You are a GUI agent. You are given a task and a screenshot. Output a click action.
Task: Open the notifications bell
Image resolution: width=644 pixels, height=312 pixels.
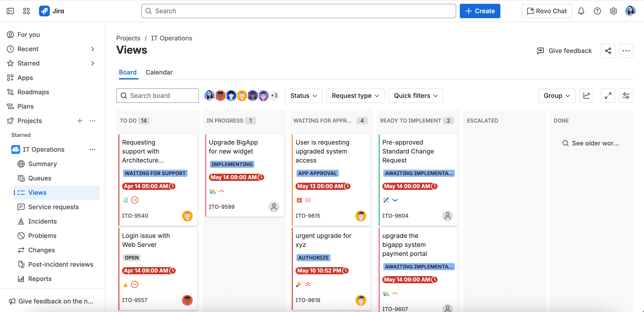(x=581, y=11)
